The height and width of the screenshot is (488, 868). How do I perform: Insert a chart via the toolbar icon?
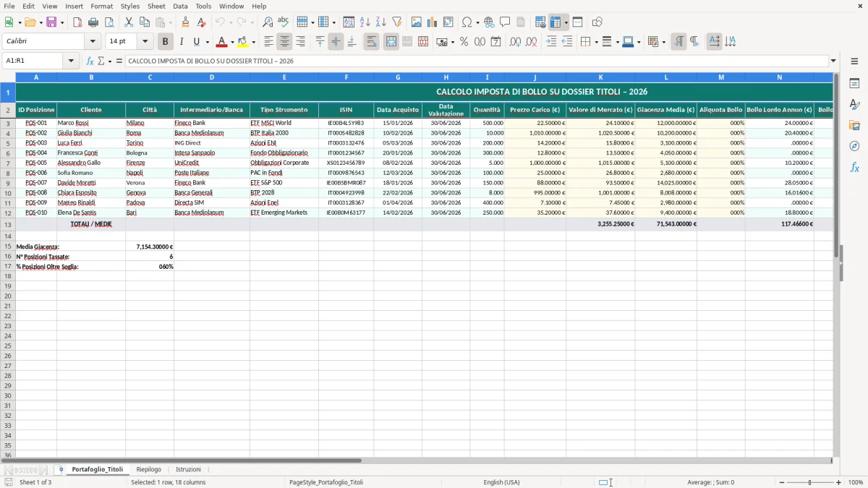(x=433, y=22)
